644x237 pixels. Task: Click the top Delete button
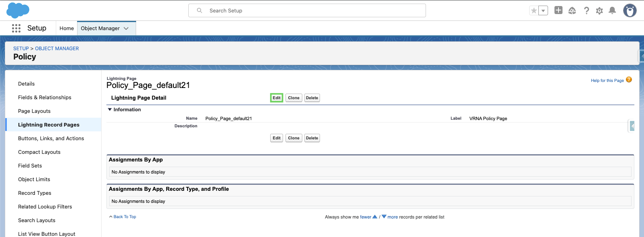click(x=312, y=98)
